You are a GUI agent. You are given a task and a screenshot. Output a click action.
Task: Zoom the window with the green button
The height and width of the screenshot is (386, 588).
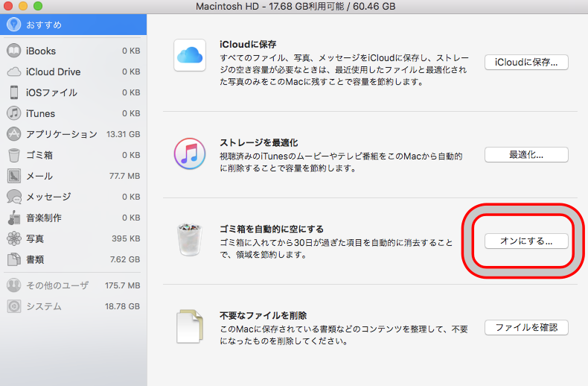[38, 6]
